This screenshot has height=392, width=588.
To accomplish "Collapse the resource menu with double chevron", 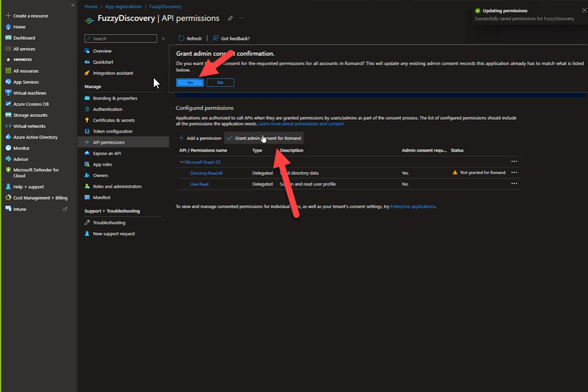I will pos(163,38).
